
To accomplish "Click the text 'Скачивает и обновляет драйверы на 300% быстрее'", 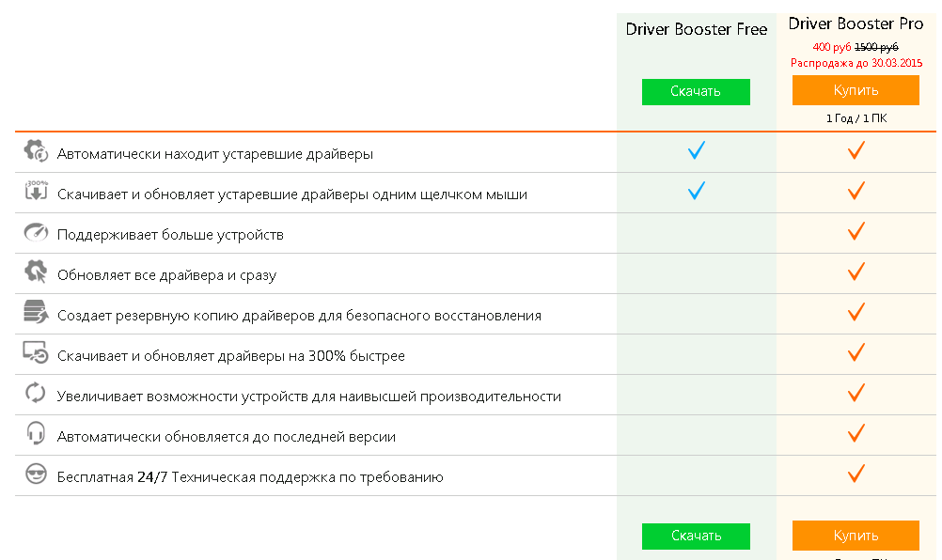I will click(x=230, y=356).
